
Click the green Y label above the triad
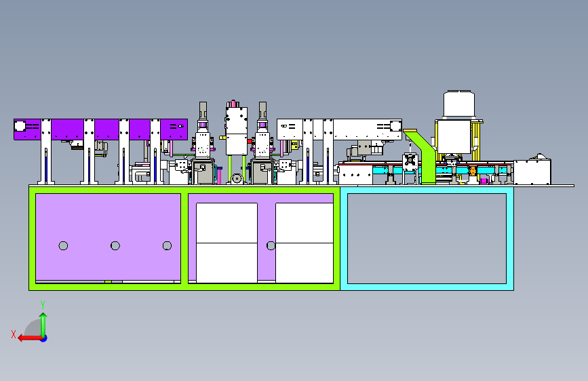tap(43, 305)
